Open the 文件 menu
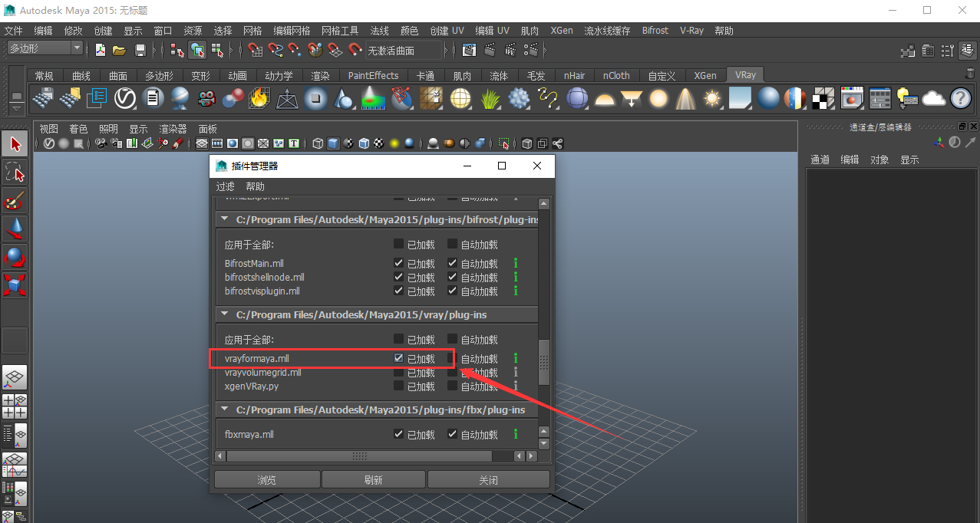This screenshot has height=523, width=980. click(14, 31)
